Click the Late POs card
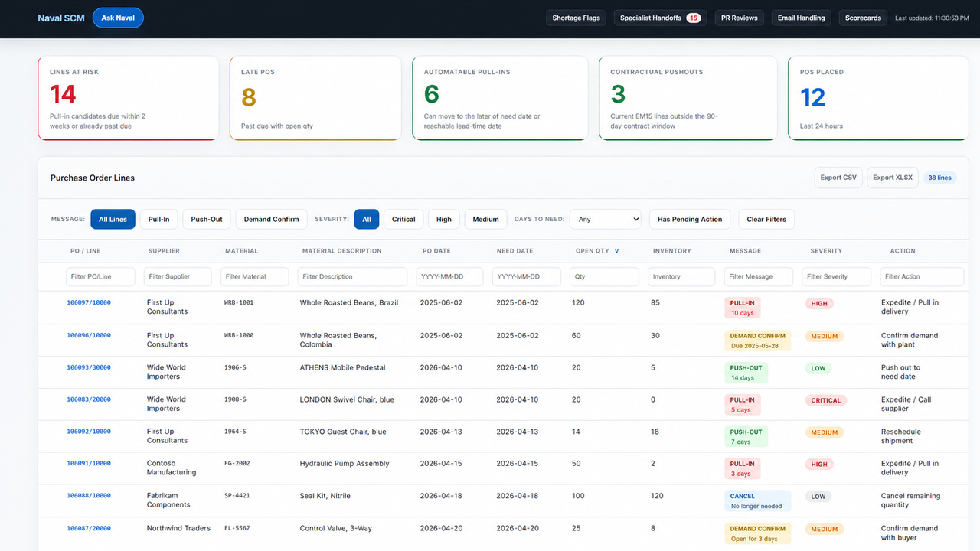Screen dimensions: 980x551 315,98
